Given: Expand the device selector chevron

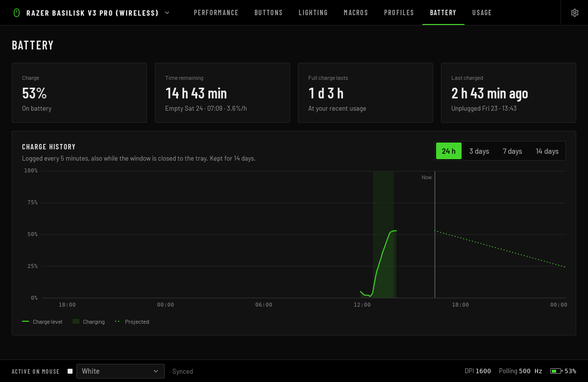Looking at the screenshot, I should coord(167,13).
